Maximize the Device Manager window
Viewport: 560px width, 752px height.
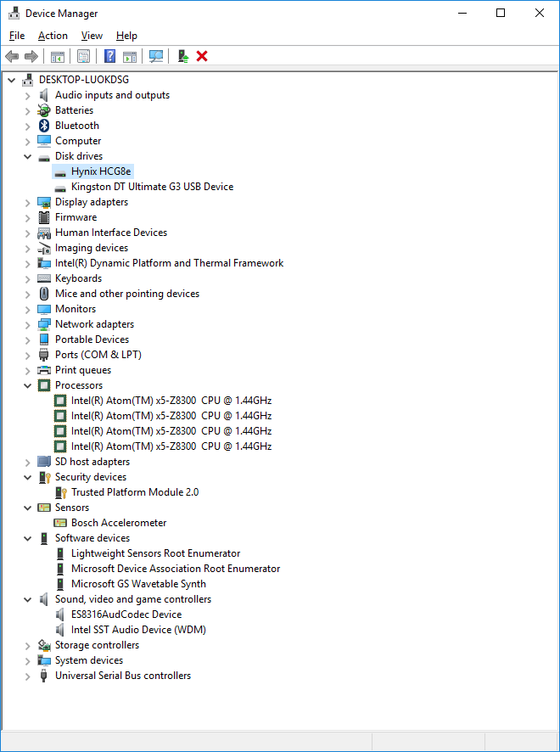[x=500, y=13]
